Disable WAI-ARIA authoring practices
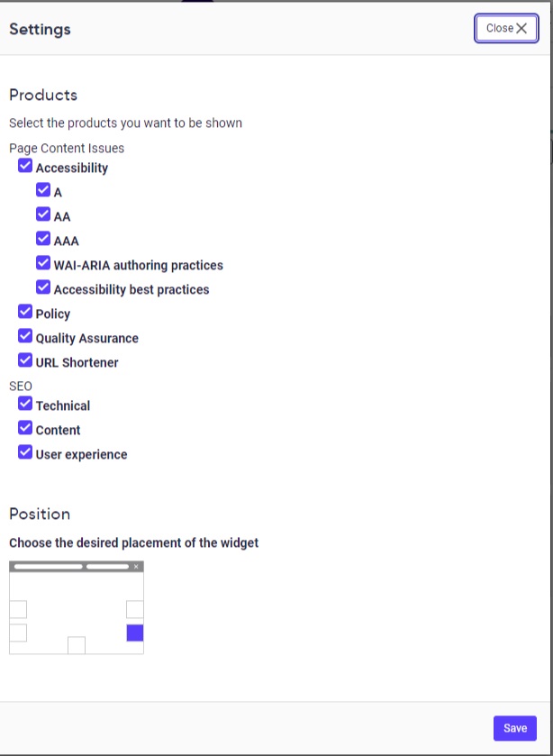Image resolution: width=553 pixels, height=756 pixels. pyautogui.click(x=43, y=262)
